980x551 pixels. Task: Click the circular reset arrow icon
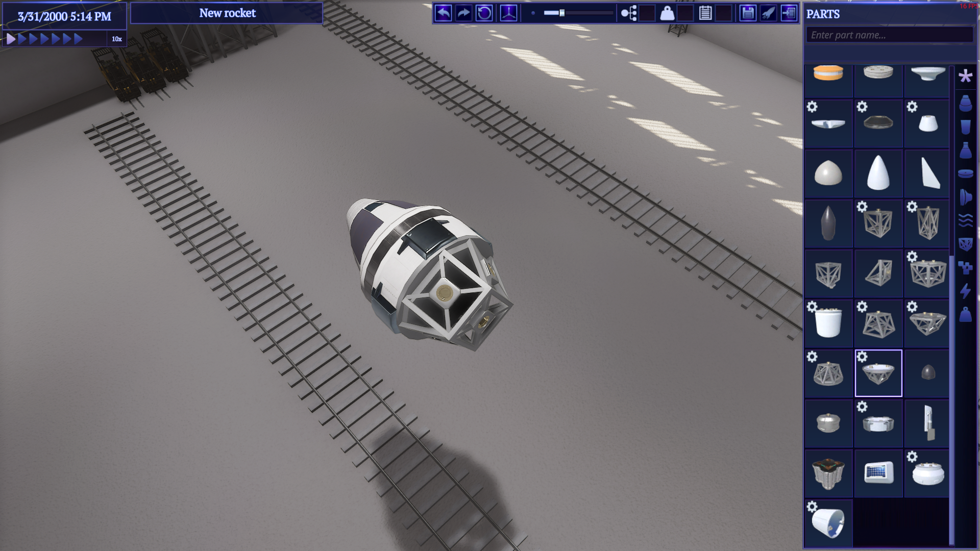pyautogui.click(x=484, y=13)
